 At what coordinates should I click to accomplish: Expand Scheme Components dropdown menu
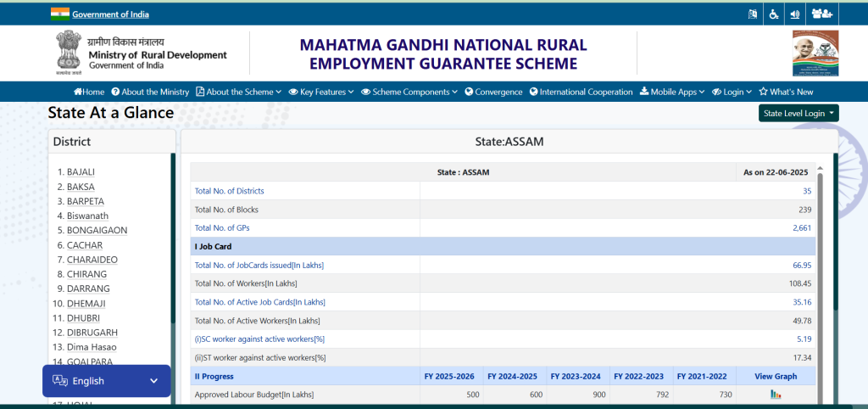tap(409, 92)
